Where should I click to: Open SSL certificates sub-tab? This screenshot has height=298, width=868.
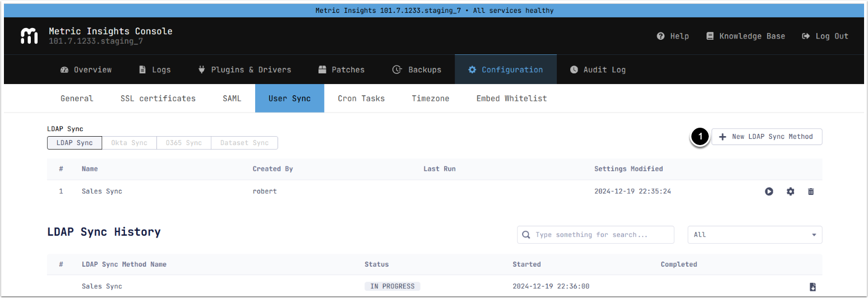(158, 98)
